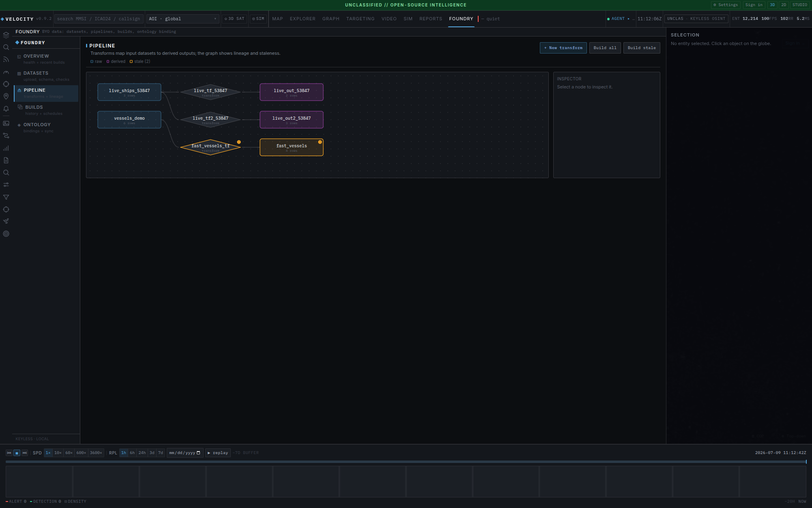Click the search MMSI / ICAO24 / callsign field
This screenshot has height=508, width=812.
coord(99,19)
